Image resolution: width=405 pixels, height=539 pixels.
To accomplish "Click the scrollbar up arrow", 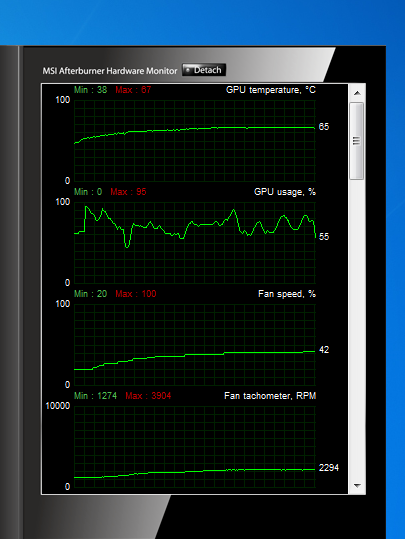I will [357, 93].
